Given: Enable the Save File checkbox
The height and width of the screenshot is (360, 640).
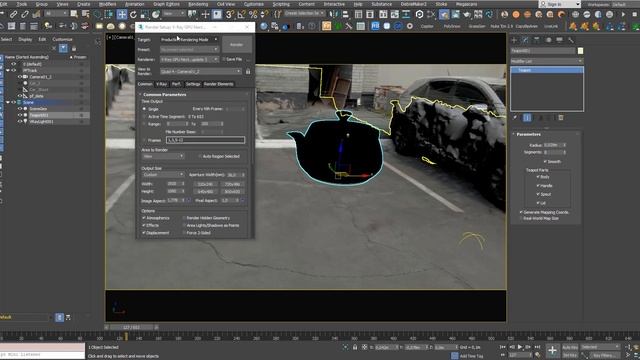Looking at the screenshot, I should click(224, 59).
